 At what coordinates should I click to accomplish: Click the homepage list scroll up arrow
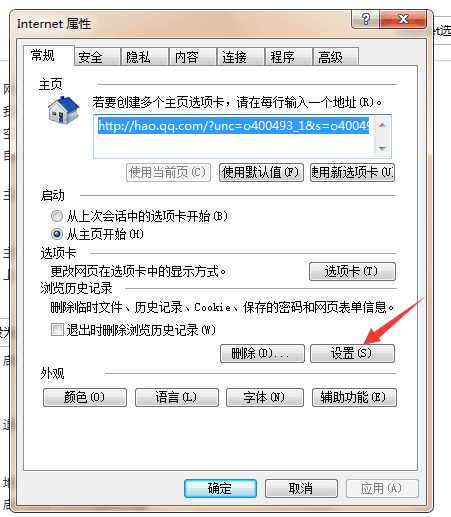[x=382, y=125]
